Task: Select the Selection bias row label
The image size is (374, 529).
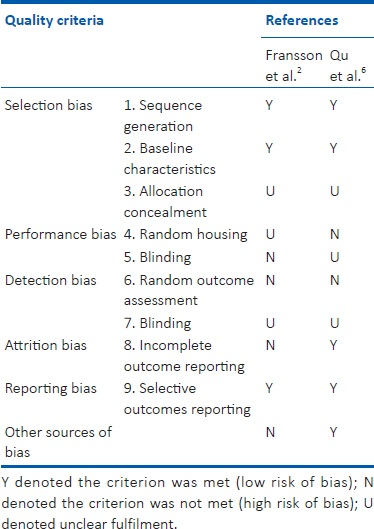Action: [49, 105]
